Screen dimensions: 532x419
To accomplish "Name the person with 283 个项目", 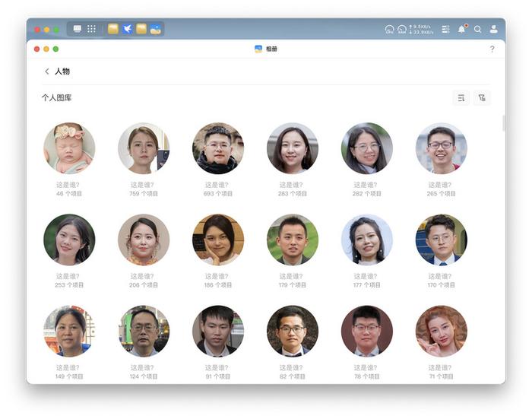I will point(291,185).
